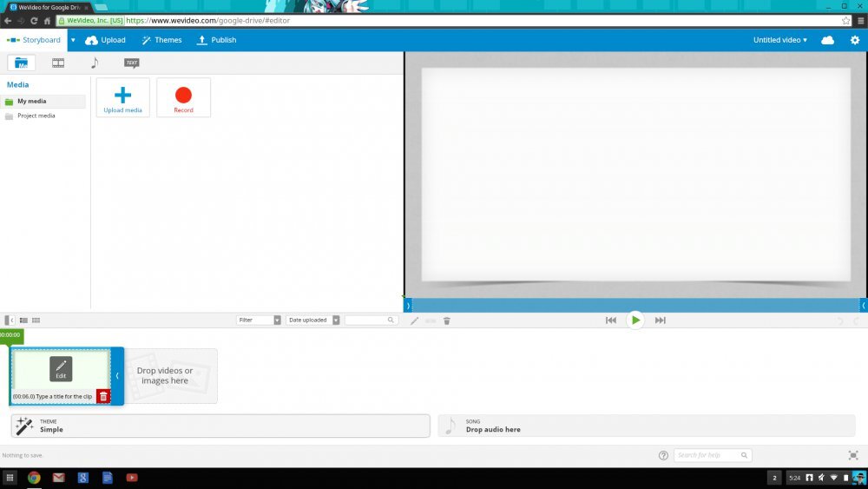Click the Drop videos or images placeholder
This screenshot has height=489, width=868.
pyautogui.click(x=170, y=376)
